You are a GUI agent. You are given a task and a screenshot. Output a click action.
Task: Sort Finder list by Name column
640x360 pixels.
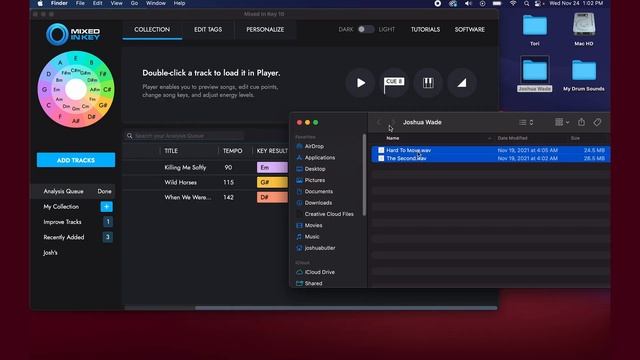click(393, 138)
